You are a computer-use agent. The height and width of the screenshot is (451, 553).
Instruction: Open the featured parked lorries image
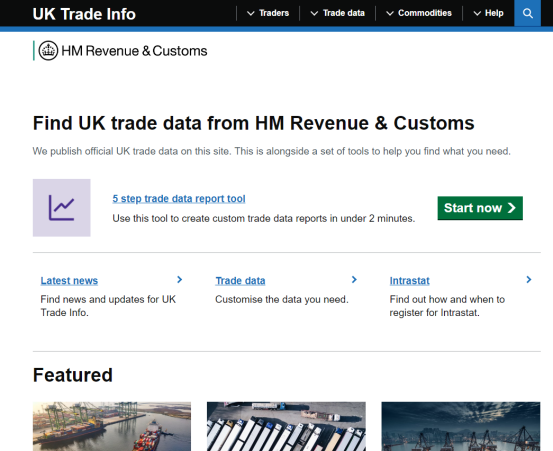pyautogui.click(x=286, y=426)
